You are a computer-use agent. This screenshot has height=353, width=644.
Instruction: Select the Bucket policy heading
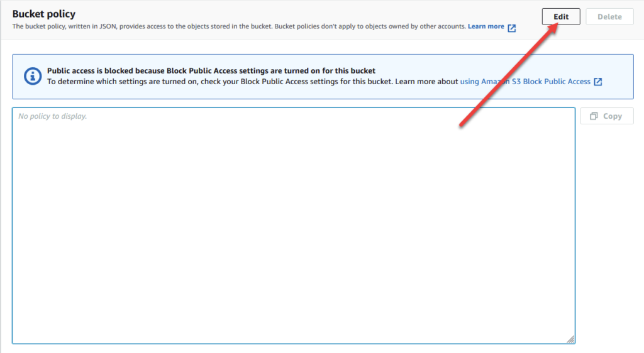[x=44, y=14]
